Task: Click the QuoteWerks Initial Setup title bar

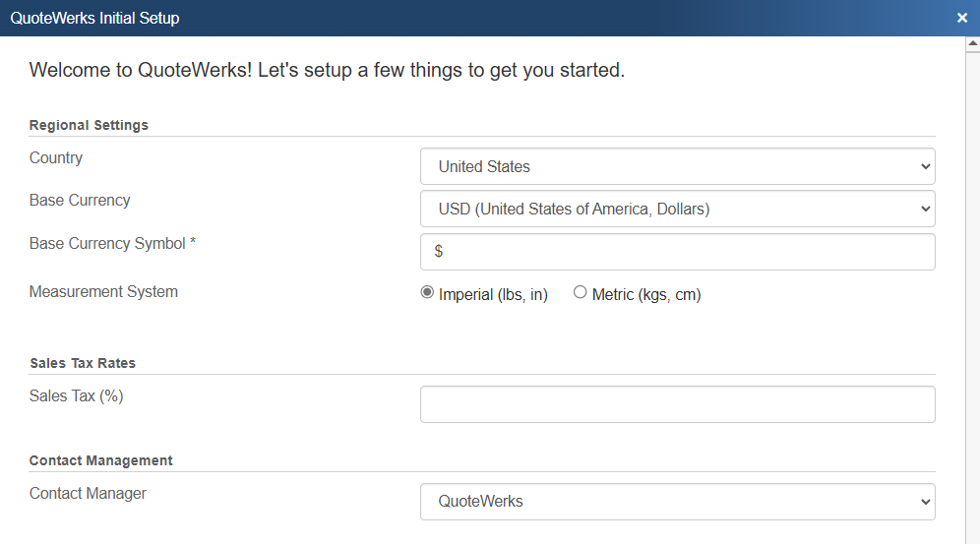Action: pyautogui.click(x=394, y=18)
